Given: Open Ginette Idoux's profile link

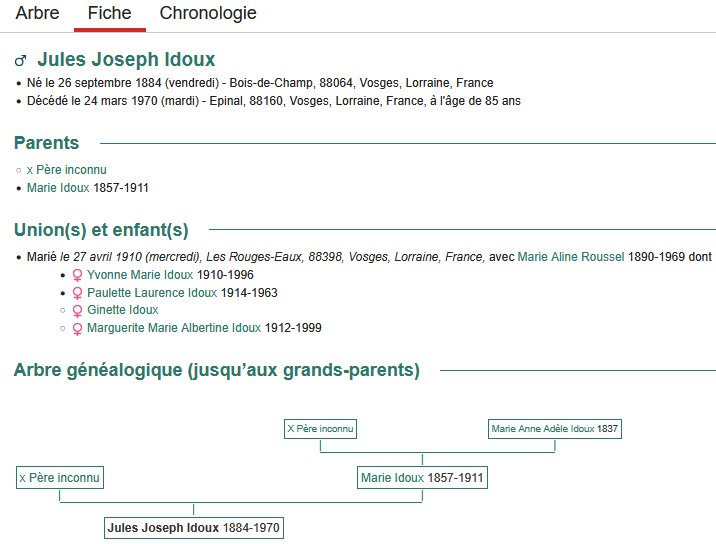Looking at the screenshot, I should pos(122,311).
